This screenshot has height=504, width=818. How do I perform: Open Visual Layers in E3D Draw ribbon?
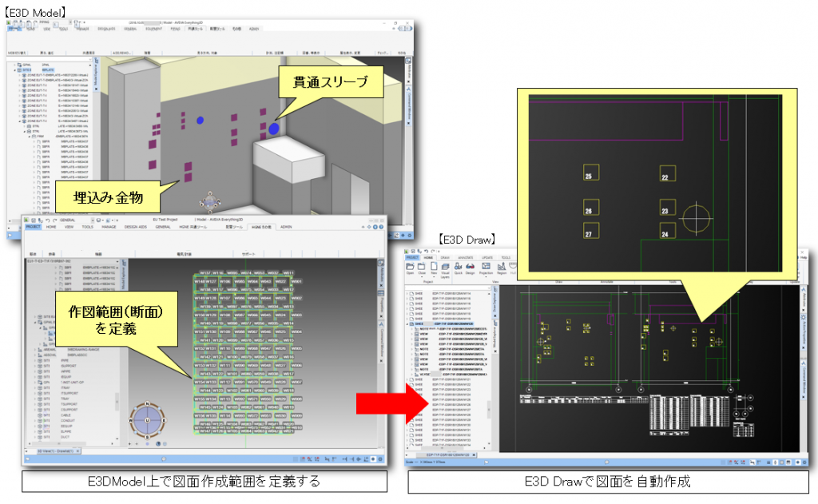[x=446, y=267]
